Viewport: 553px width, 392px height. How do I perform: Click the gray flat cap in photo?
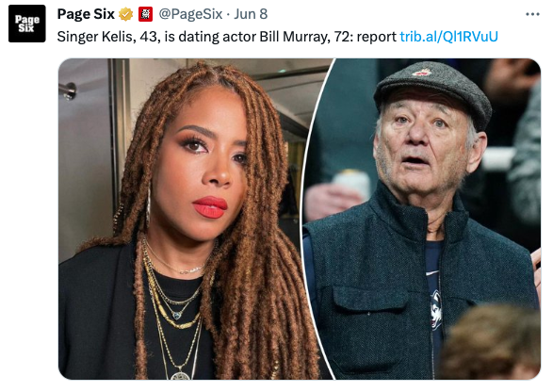click(433, 91)
